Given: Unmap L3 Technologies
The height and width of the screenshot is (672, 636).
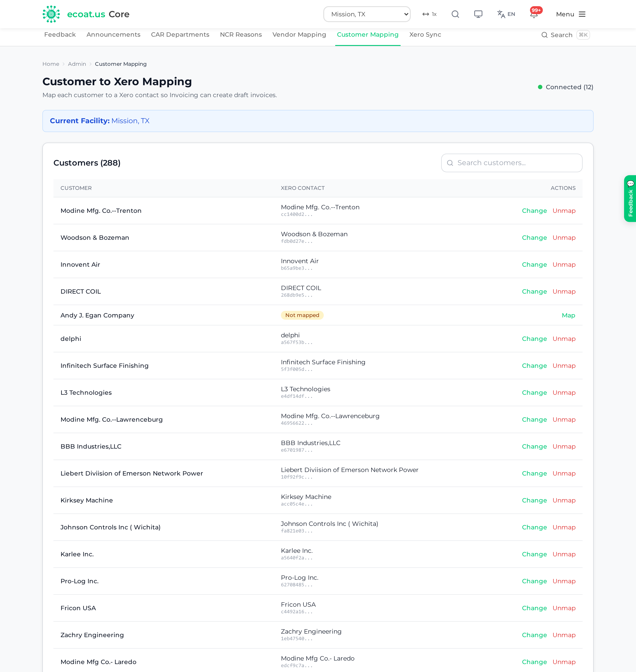Looking at the screenshot, I should click(564, 393).
